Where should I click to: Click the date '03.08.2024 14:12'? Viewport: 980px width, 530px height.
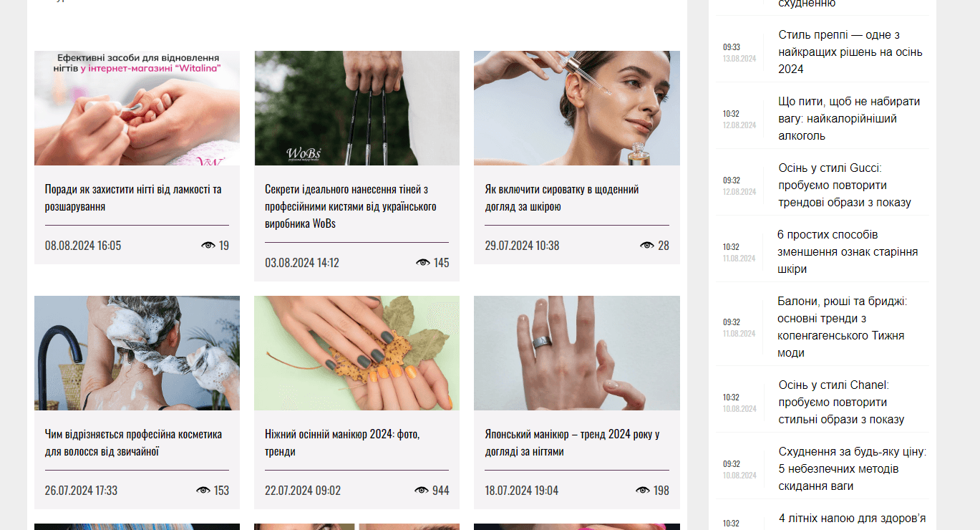pos(302,263)
